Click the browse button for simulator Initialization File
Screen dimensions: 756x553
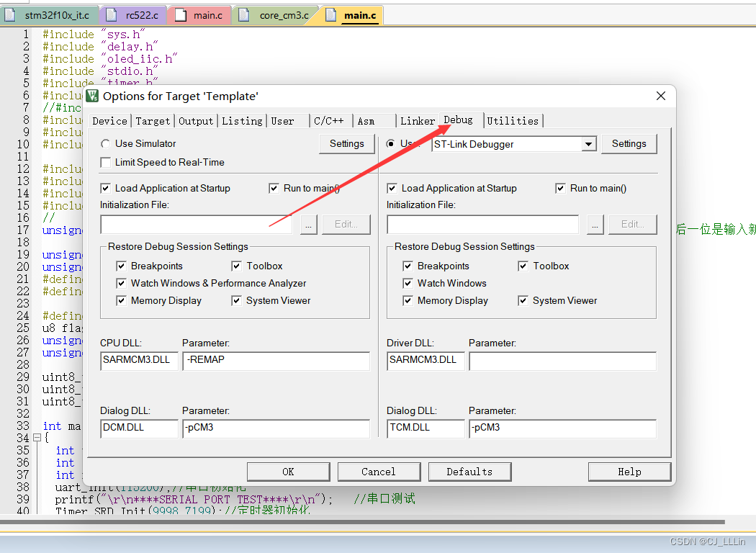308,224
